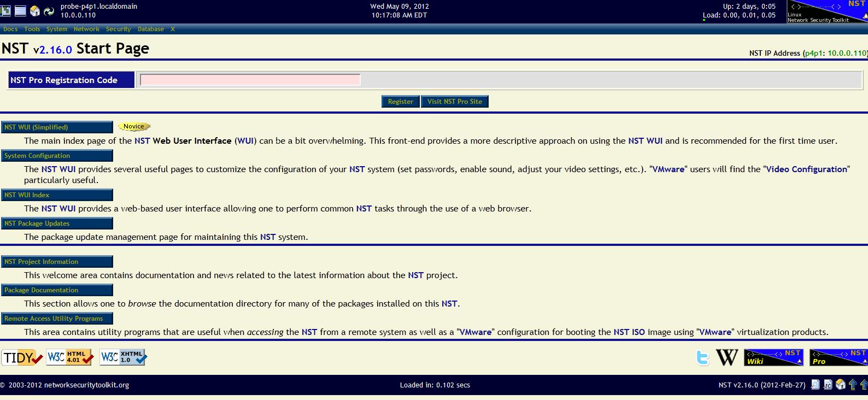
Task: Click the home icon in the top header
Action: (x=35, y=11)
